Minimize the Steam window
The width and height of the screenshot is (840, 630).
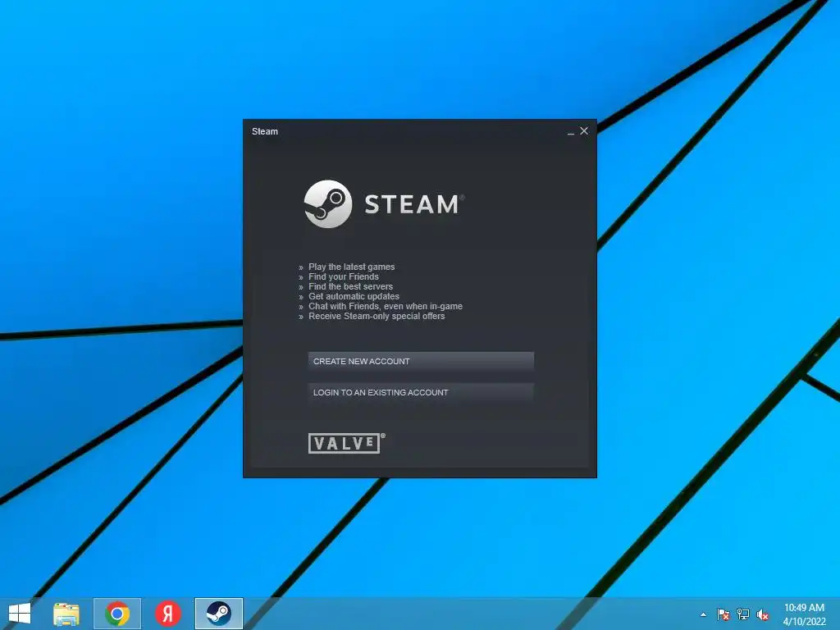click(x=571, y=132)
